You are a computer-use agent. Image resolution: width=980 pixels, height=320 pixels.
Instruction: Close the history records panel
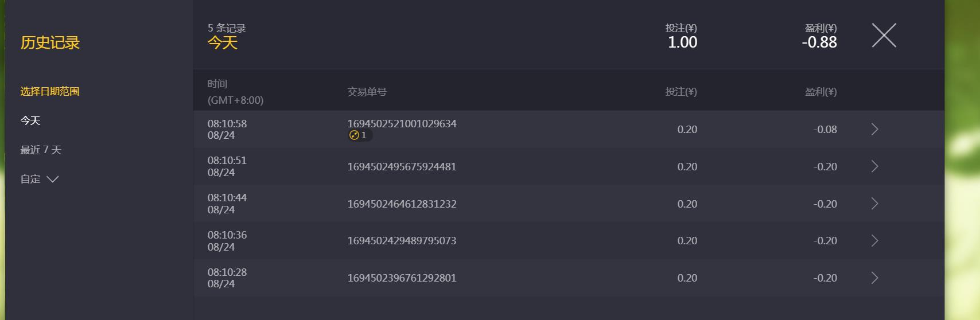click(884, 36)
